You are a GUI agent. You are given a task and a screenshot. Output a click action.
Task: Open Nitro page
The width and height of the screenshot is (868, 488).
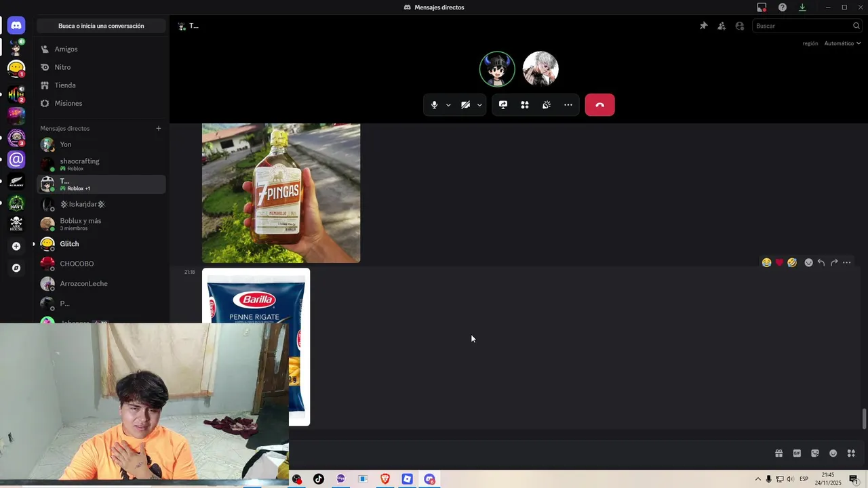tap(101, 67)
